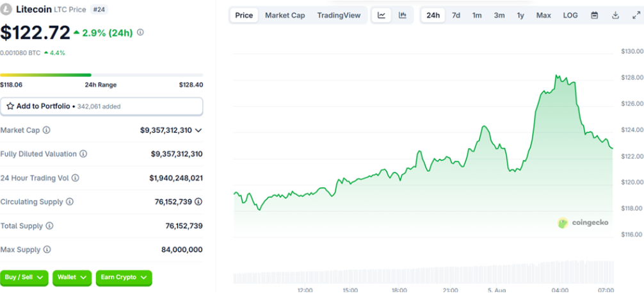Open the Earn Crypto dropdown

tap(124, 277)
